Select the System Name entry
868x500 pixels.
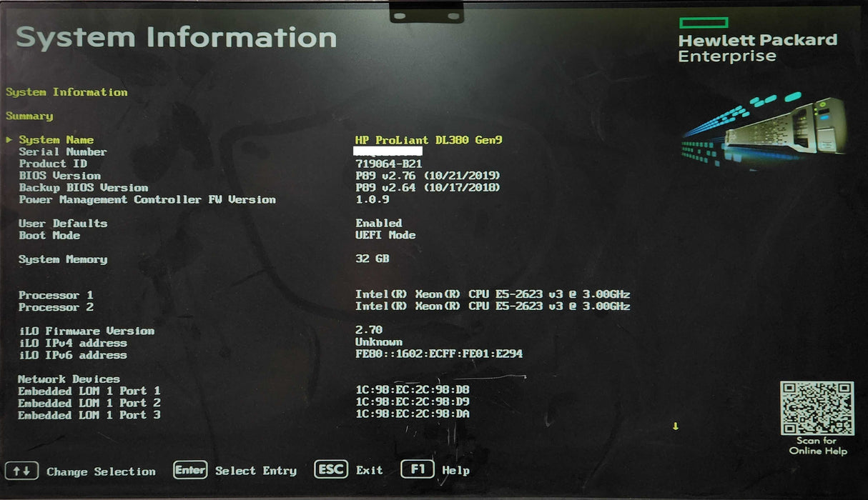pyautogui.click(x=56, y=140)
